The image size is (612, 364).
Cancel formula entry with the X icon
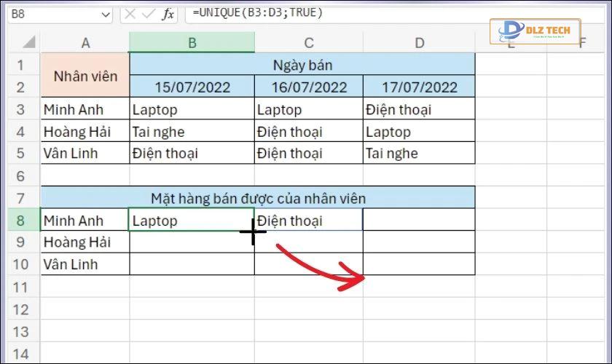click(130, 15)
